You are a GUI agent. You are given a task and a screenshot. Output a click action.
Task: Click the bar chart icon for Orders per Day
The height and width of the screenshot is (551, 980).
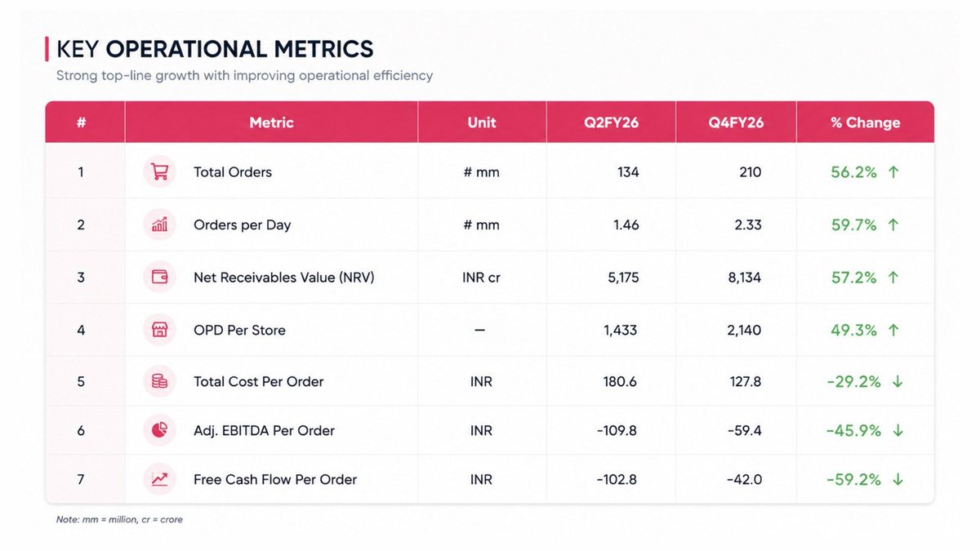click(x=159, y=224)
